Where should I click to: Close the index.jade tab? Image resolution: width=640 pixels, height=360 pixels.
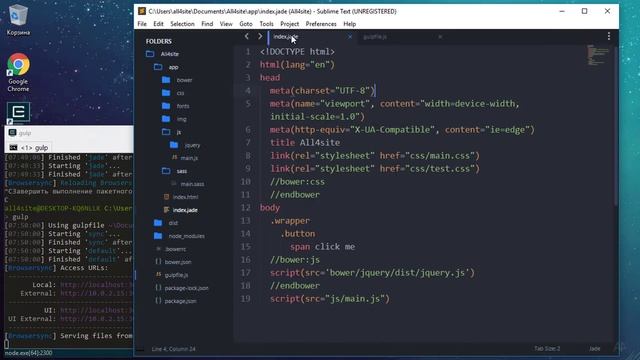tap(350, 37)
